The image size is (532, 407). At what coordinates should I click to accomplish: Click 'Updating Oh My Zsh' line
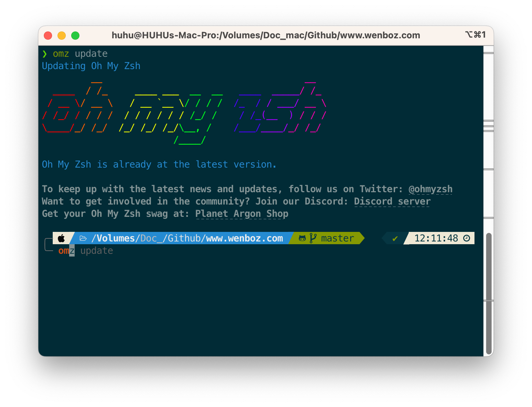pos(91,66)
